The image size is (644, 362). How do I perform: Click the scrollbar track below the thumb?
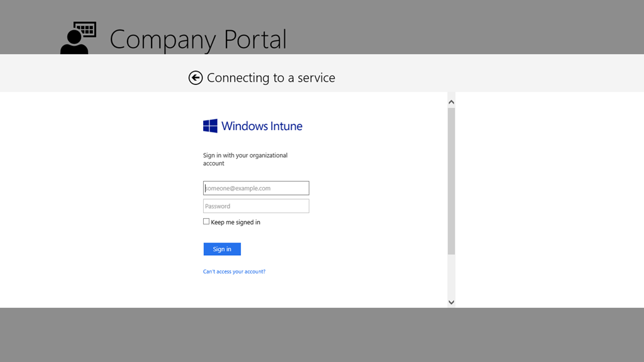tap(451, 275)
